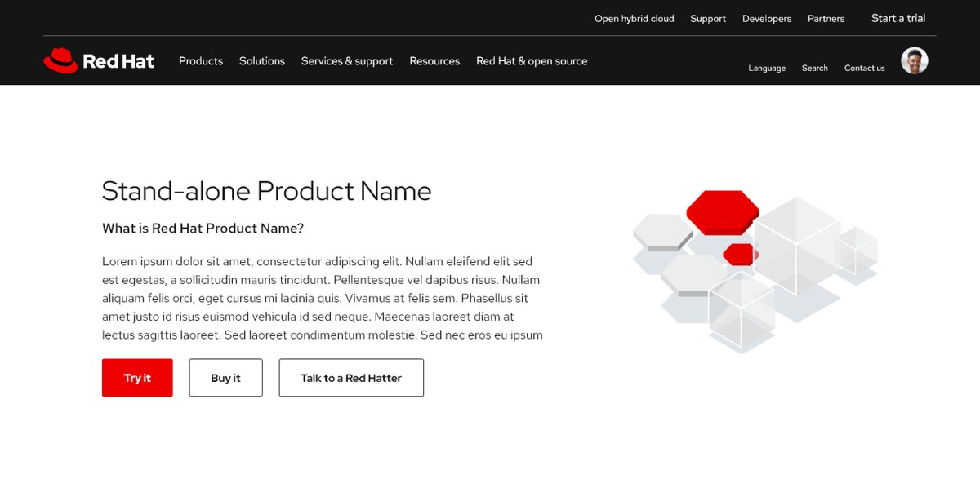Screen dimensions: 980x484
Task: Open the Search function
Action: 814,68
